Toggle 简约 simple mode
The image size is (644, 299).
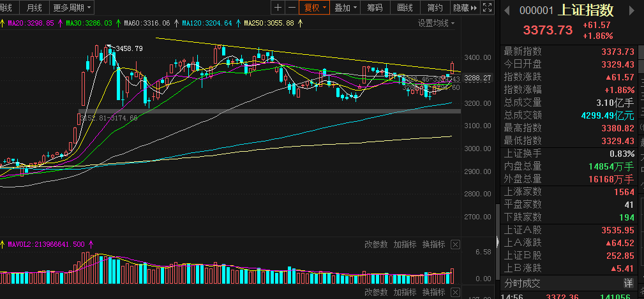(435, 8)
